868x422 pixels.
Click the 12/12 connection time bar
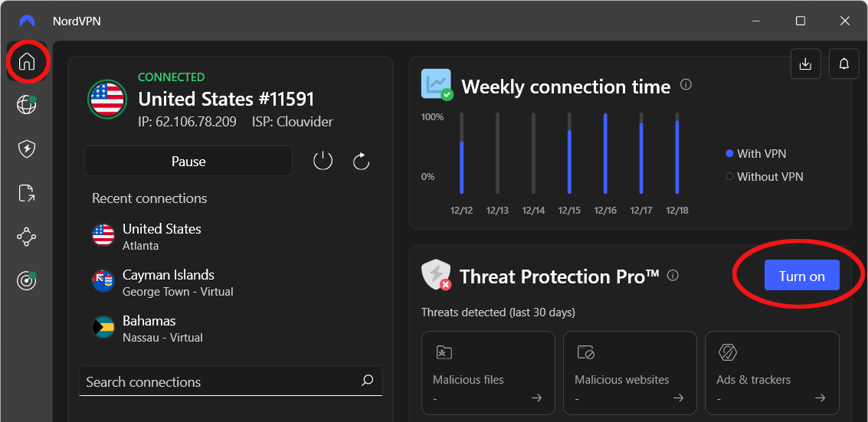click(462, 153)
